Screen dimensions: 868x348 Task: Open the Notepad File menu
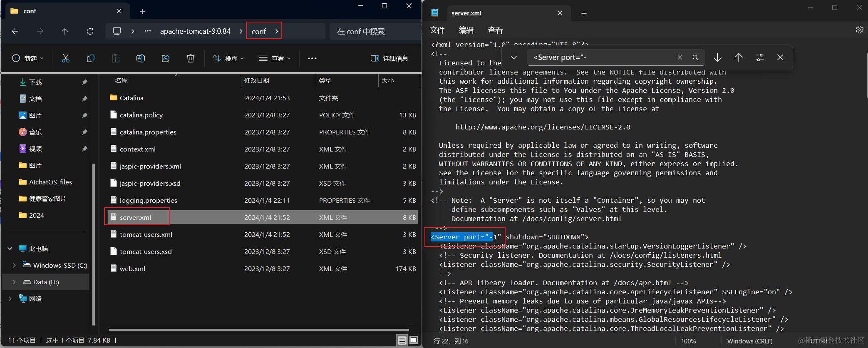437,30
